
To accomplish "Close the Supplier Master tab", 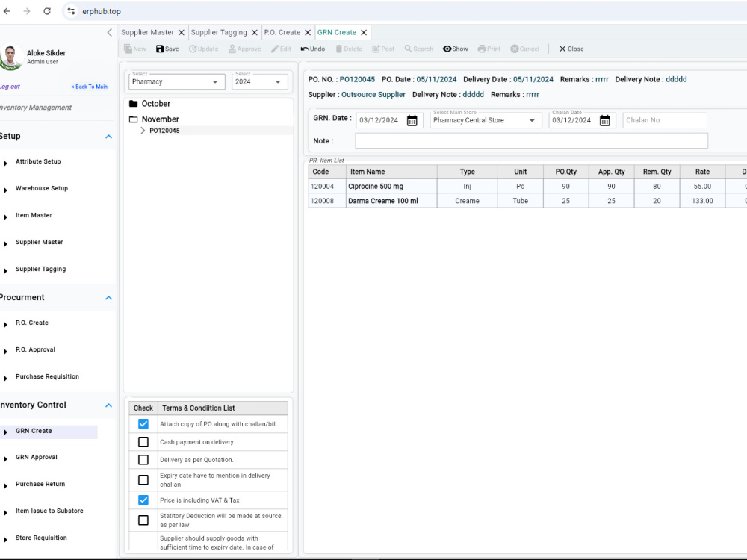I will point(182,32).
